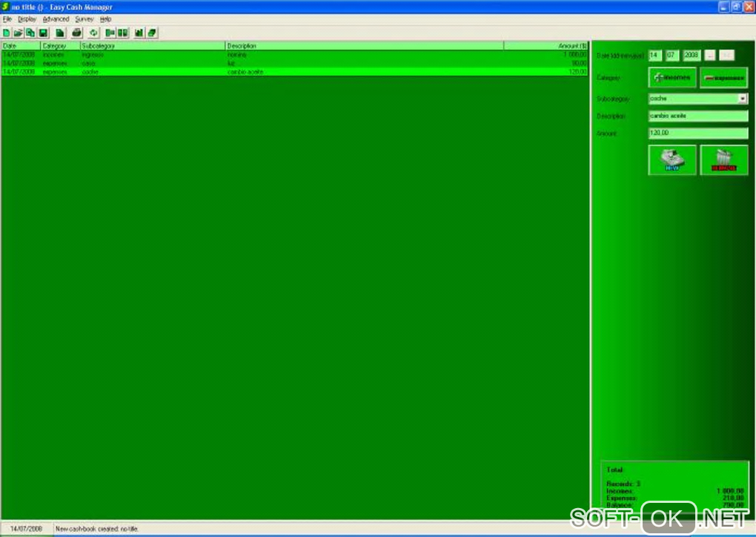756x537 pixels.
Task: Click the floppy disk save icon
Action: pos(43,33)
